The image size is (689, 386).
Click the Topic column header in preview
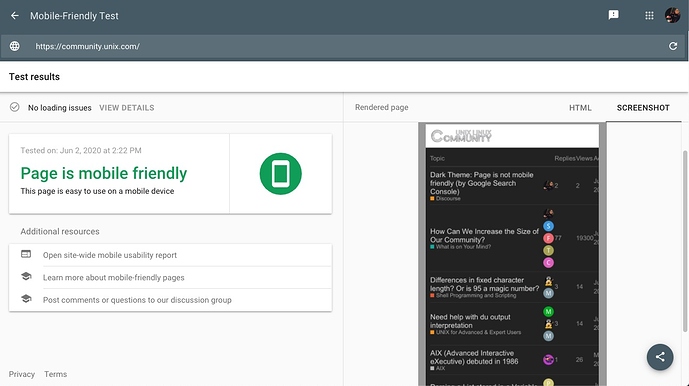click(x=437, y=158)
